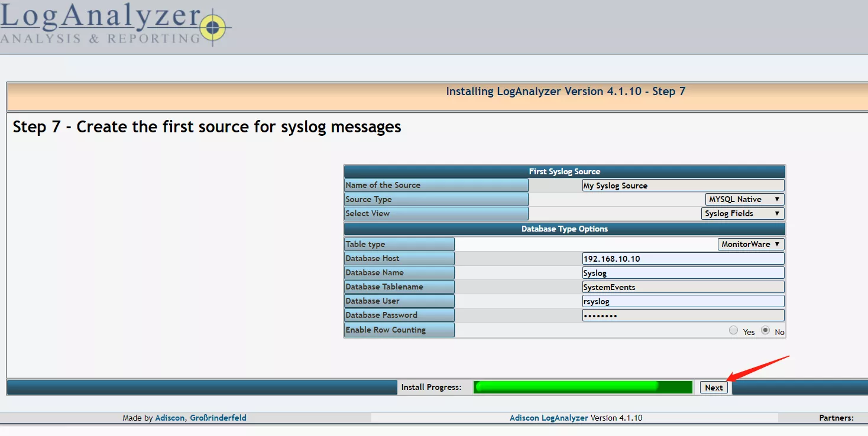868x436 pixels.
Task: Expand the Select View dropdown
Action: point(743,214)
